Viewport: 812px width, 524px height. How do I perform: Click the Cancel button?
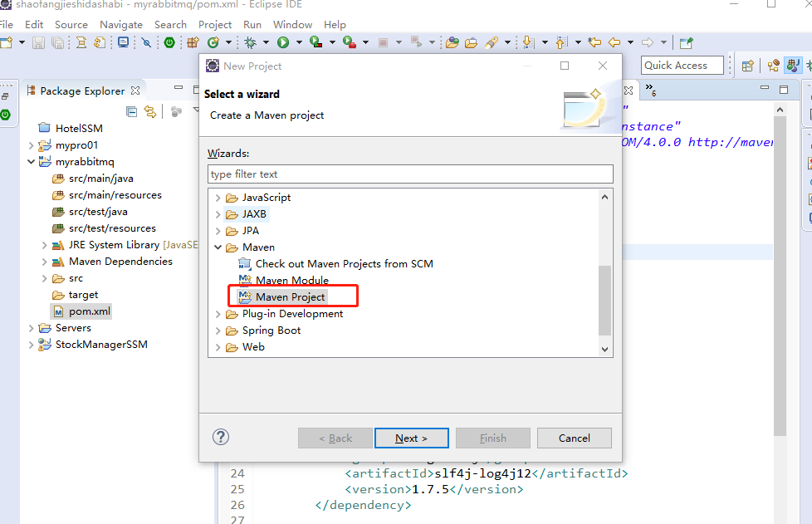point(575,438)
